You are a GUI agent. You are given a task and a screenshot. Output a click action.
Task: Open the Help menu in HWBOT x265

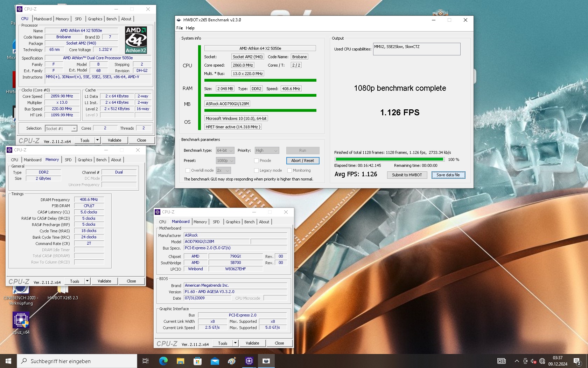click(190, 28)
